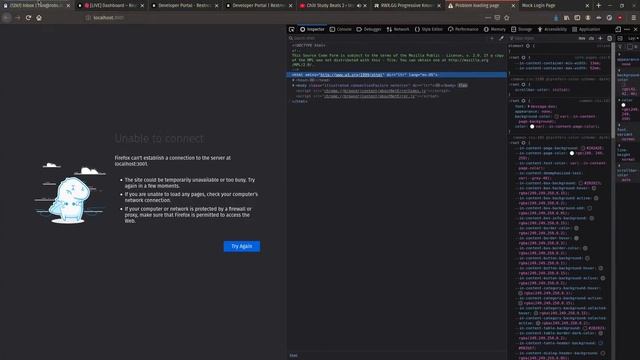Click the in-content-page-color white swatch

pos(572,153)
